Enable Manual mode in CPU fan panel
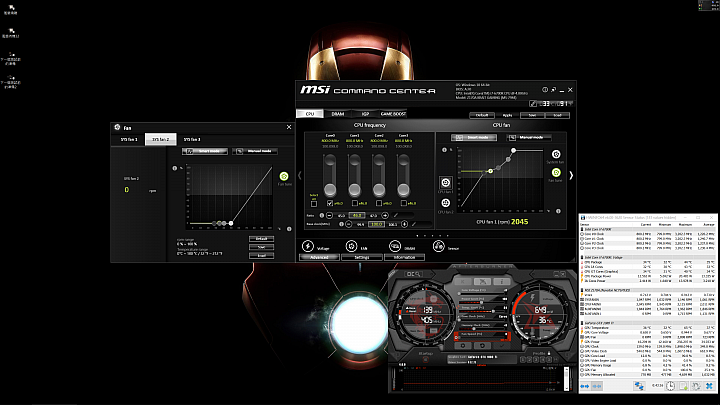The height and width of the screenshot is (405, 720). point(529,137)
